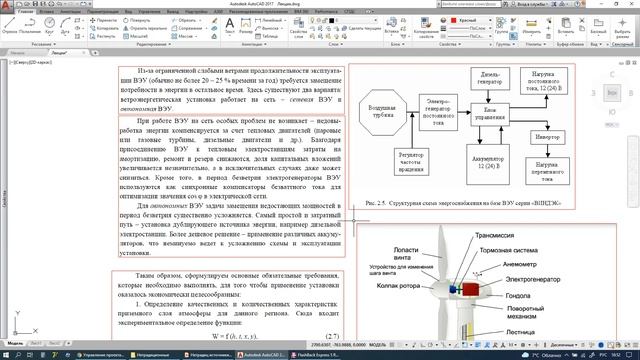
Task: Click the red color swatch in properties panel
Action: tap(453, 20)
